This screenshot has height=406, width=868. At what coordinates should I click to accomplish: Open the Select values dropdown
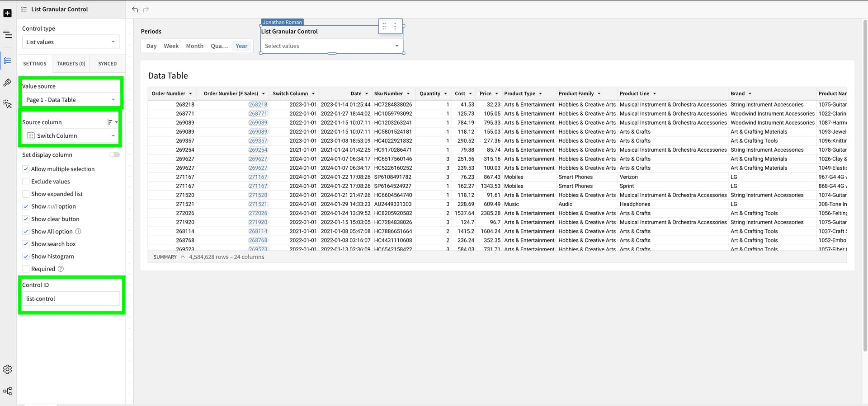click(x=332, y=46)
